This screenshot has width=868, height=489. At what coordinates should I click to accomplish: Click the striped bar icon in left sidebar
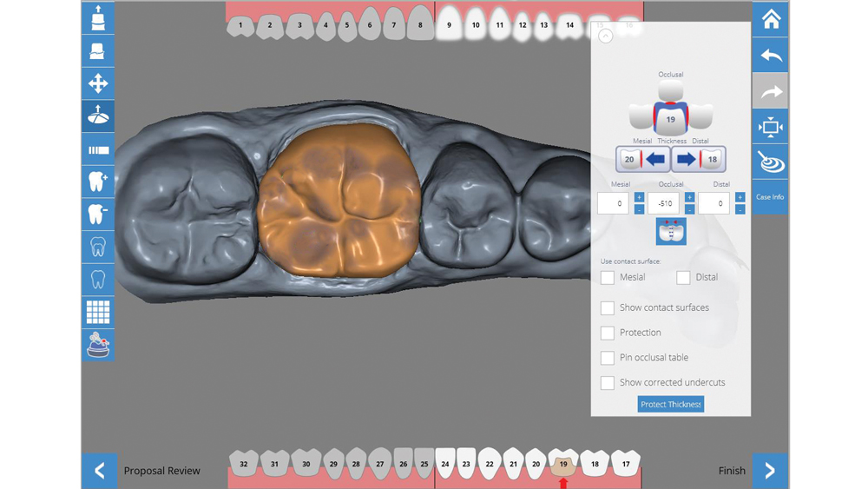point(98,149)
